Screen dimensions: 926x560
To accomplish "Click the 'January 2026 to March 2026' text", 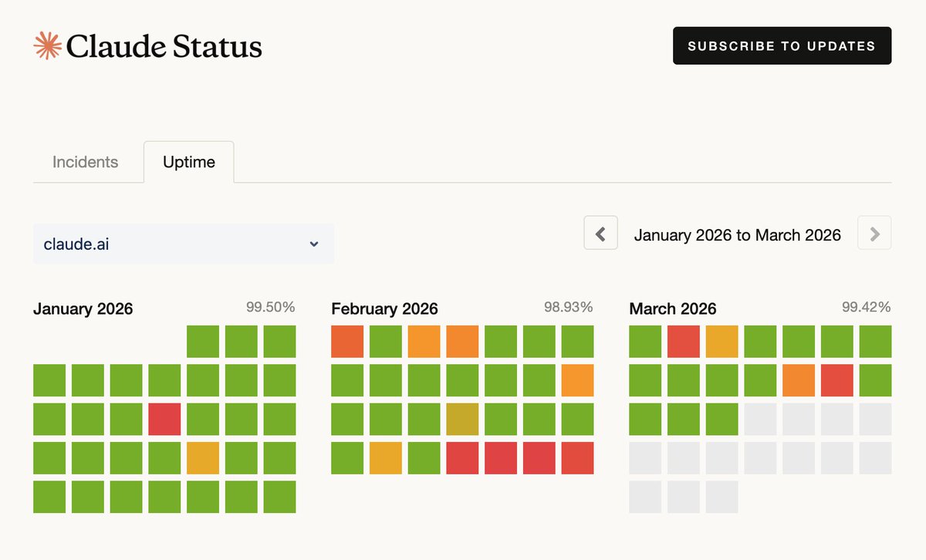I will 738,234.
